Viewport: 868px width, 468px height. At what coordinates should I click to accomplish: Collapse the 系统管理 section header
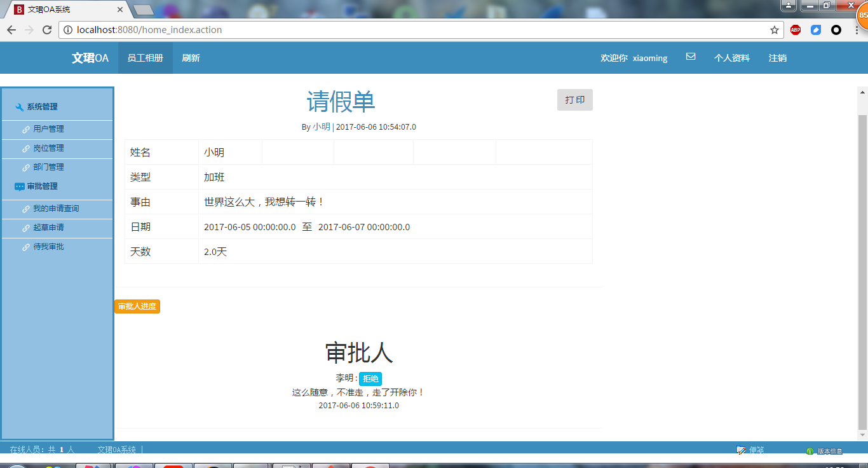pos(42,107)
